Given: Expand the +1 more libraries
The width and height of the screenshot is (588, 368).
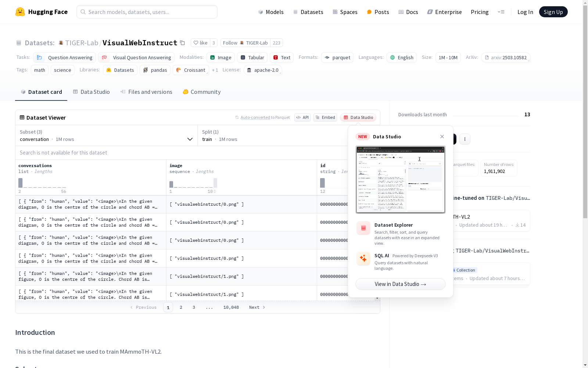Looking at the screenshot, I should (x=215, y=70).
